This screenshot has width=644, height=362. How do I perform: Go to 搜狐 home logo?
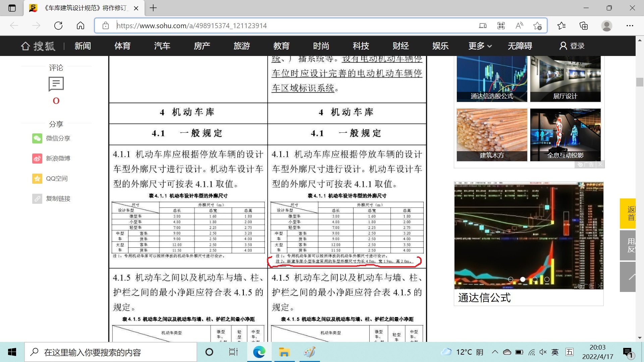[38, 46]
